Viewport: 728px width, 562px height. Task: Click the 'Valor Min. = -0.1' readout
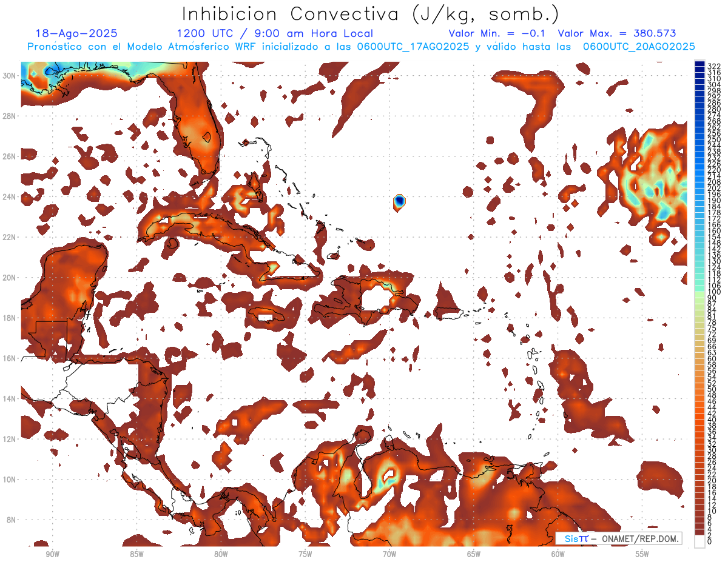[x=497, y=34]
